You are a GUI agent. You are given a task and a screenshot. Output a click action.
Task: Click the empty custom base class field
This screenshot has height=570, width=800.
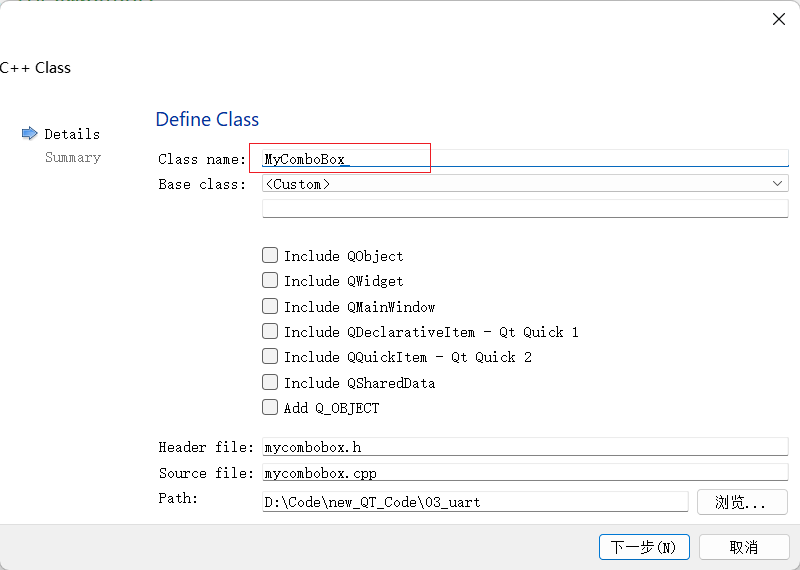(x=525, y=209)
